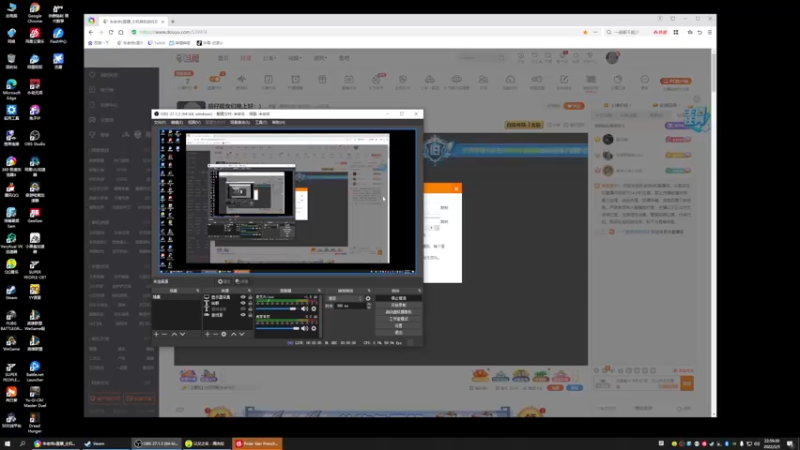
Task: Reload the Douyu page in browser
Action: pos(111,32)
